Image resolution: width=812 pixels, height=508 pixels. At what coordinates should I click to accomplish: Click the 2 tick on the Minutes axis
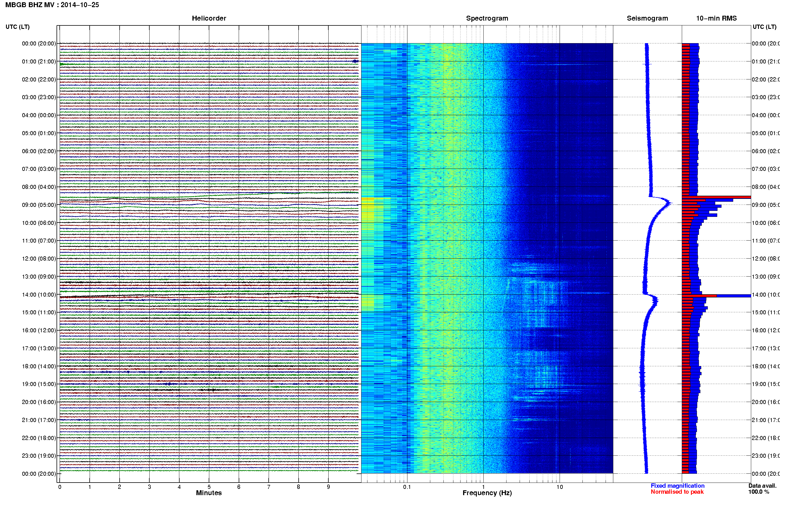119,487
